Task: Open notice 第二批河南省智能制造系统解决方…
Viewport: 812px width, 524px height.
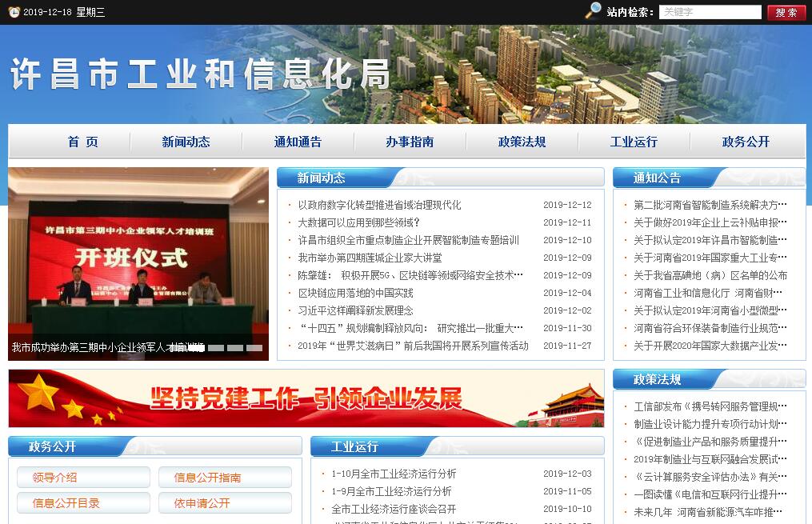Action: tap(710, 205)
